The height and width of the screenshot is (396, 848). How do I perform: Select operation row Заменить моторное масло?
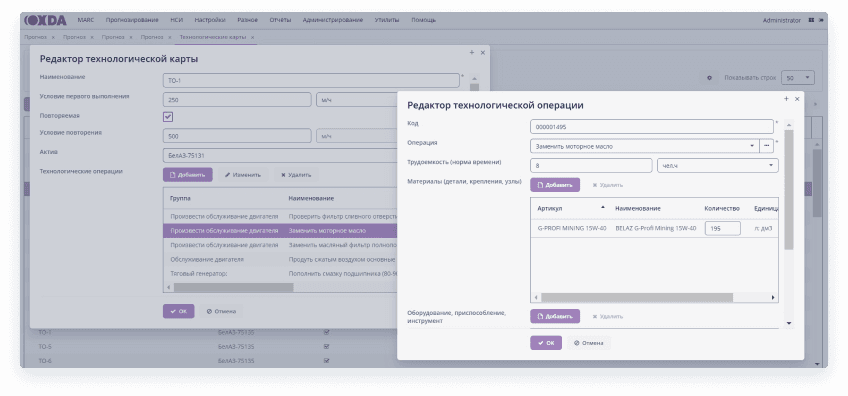pos(280,230)
